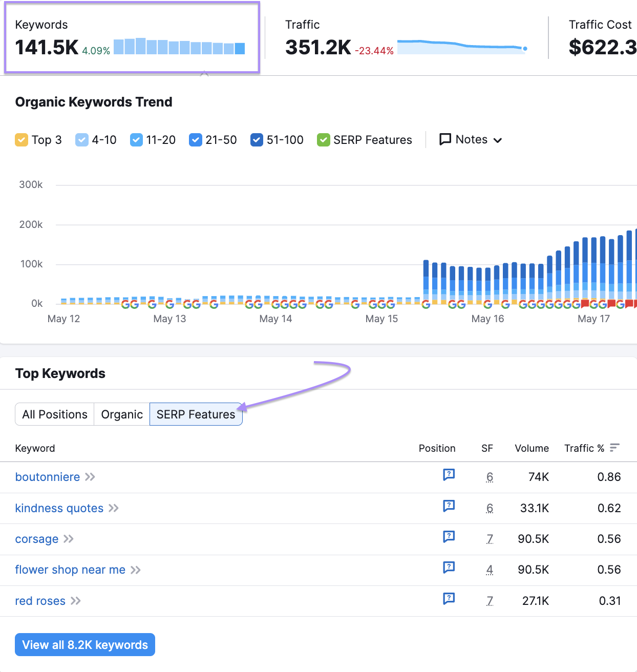Screen dimensions: 637x672
Task: Open the flower shop near me keyword link
Action: coord(70,570)
